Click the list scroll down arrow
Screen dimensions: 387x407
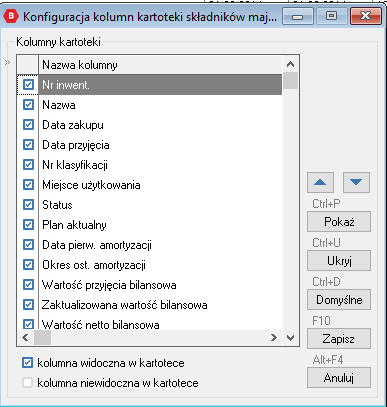(290, 338)
